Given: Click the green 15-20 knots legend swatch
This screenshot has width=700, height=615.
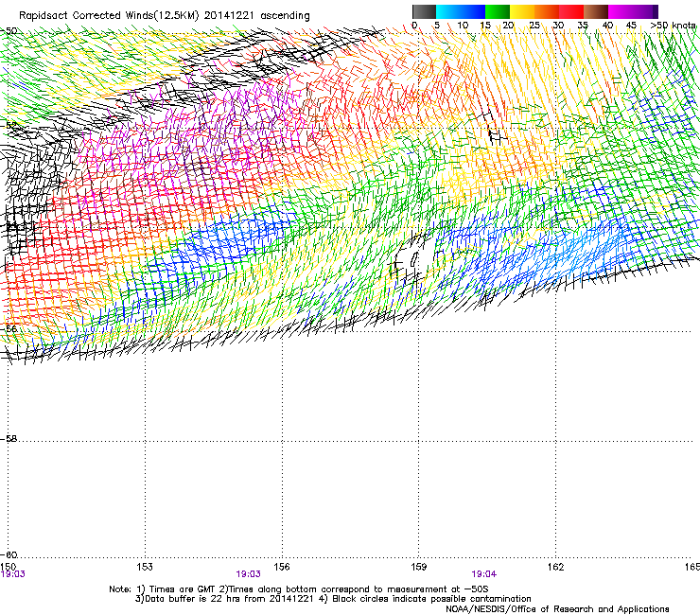Looking at the screenshot, I should pyautogui.click(x=498, y=11).
